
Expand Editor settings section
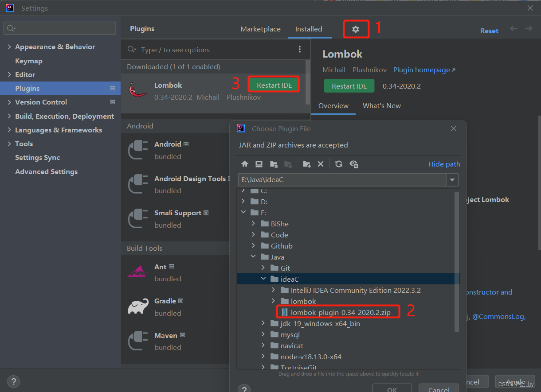[x=9, y=74]
